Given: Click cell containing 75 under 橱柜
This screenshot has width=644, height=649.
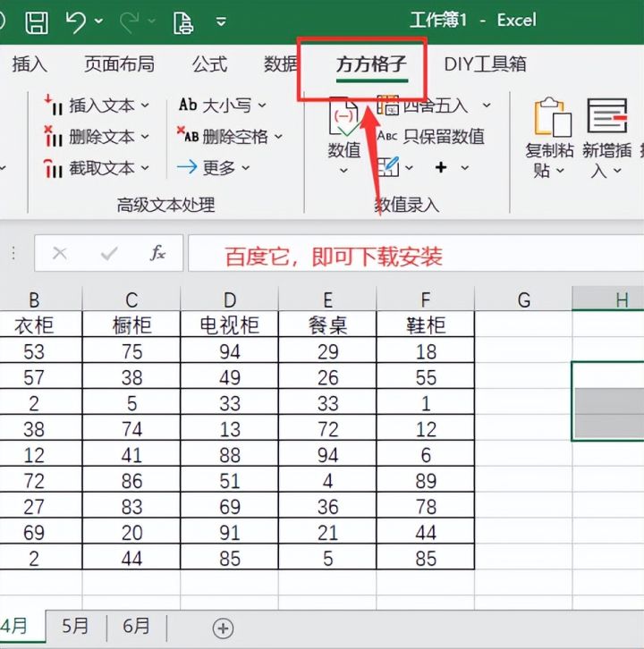Looking at the screenshot, I should click(x=131, y=351).
